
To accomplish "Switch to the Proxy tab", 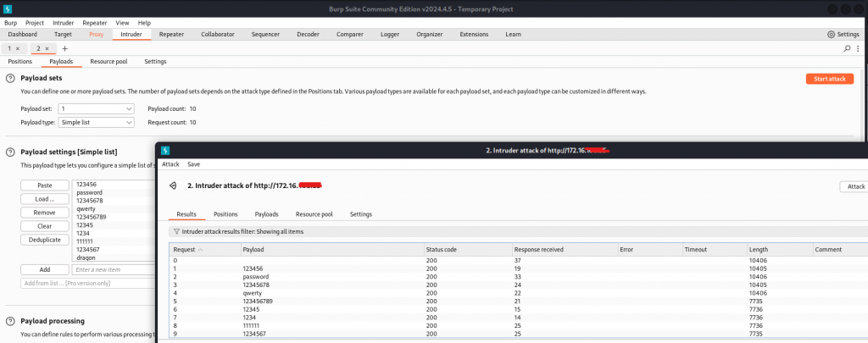I will pyautogui.click(x=97, y=34).
